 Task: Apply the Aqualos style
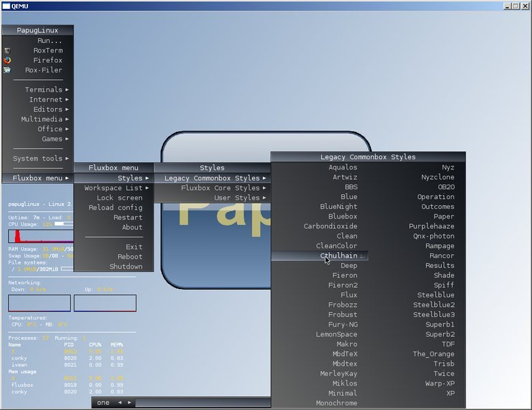(x=320, y=167)
